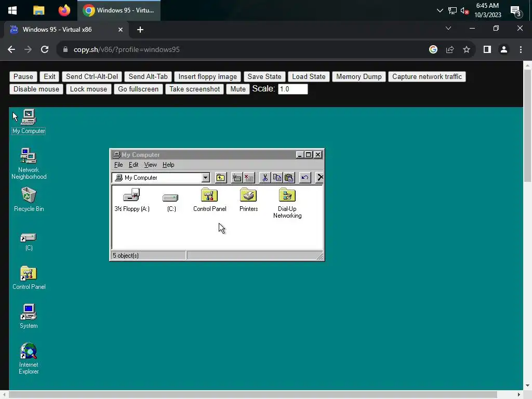Select the Network Neighborhood desktop icon
Viewport: 532px width, 399px height.
pos(29,164)
